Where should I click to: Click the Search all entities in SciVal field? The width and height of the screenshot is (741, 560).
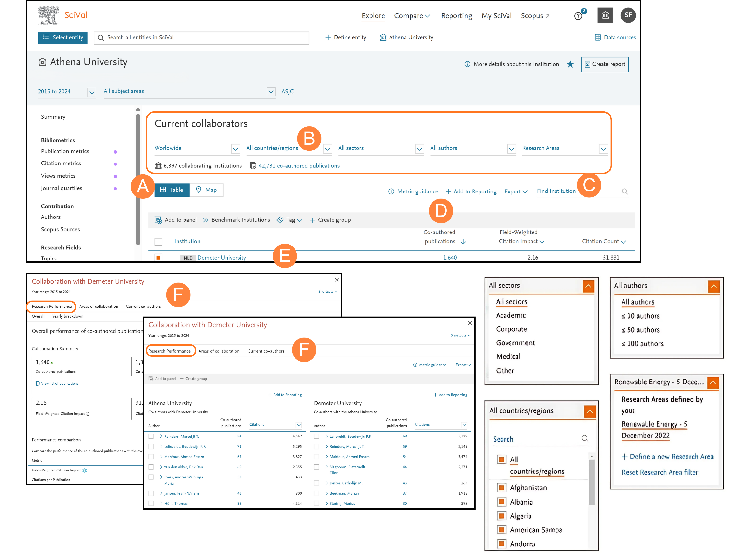coord(201,38)
